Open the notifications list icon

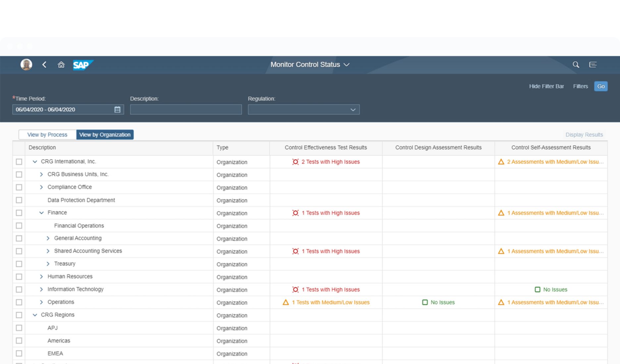(593, 65)
